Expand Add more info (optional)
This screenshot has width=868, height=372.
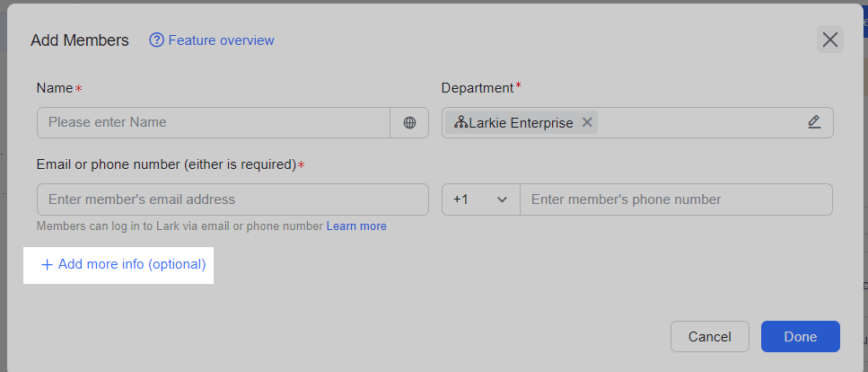(x=132, y=265)
